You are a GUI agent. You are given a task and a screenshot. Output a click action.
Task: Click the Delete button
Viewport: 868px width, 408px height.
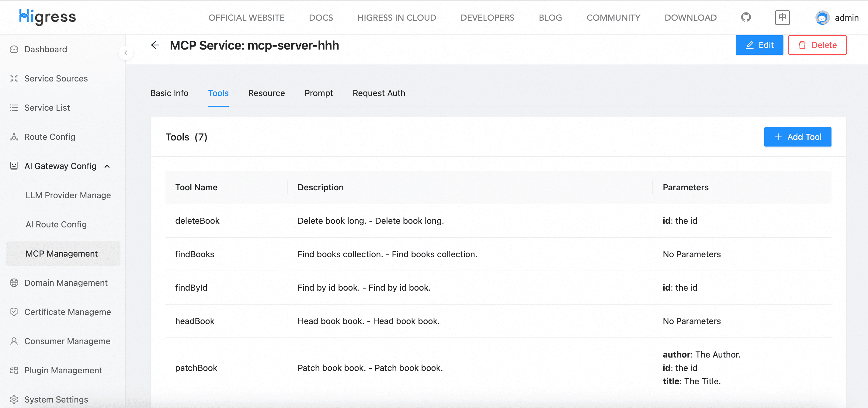point(817,45)
